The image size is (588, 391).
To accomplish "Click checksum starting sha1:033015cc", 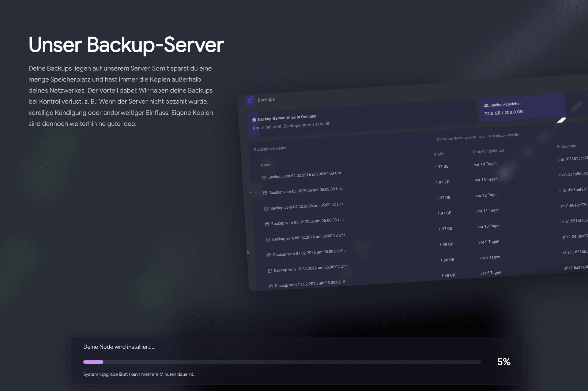I will pos(572,158).
